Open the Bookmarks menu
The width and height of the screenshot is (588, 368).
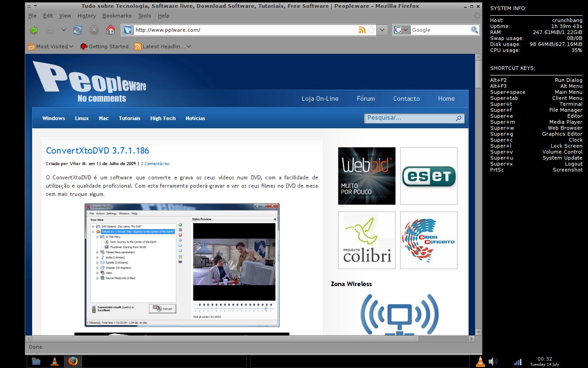click(x=117, y=16)
